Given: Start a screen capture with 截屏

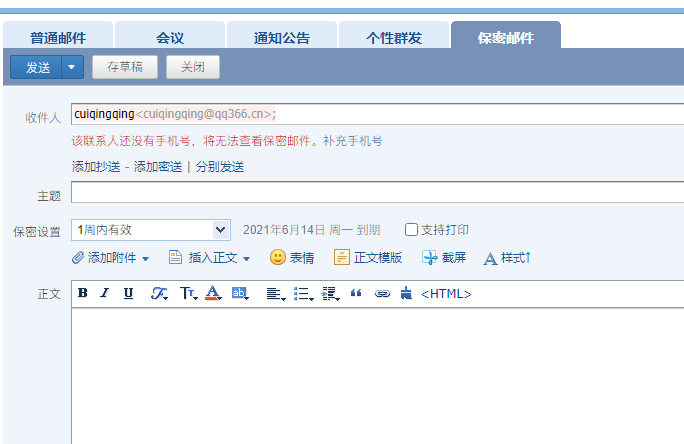Looking at the screenshot, I should coord(444,257).
